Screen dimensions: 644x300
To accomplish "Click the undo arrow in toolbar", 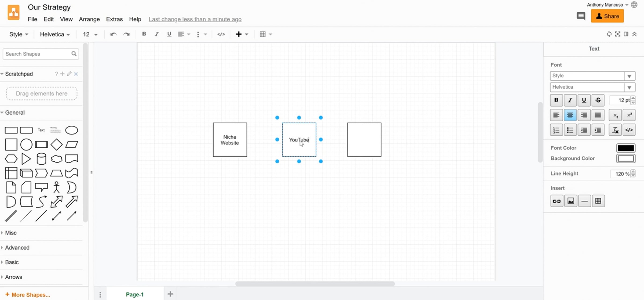I will click(113, 34).
